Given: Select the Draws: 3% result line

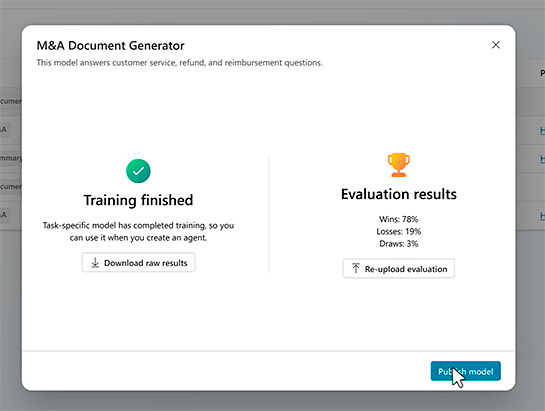Looking at the screenshot, I should pos(399,243).
